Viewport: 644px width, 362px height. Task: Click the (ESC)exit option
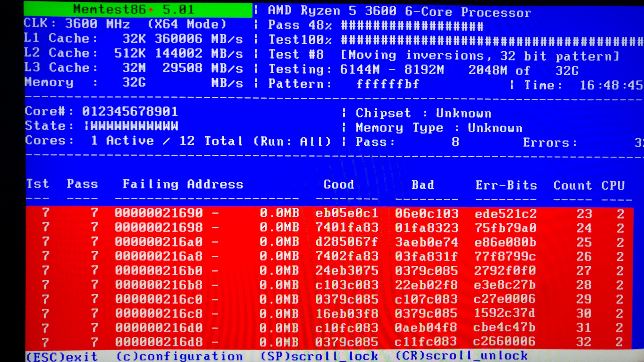coord(62,356)
